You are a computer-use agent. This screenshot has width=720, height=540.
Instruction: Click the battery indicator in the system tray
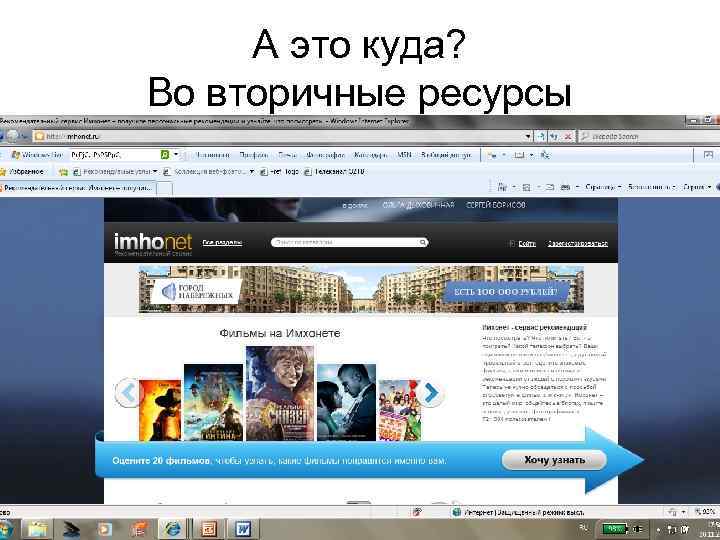point(615,529)
